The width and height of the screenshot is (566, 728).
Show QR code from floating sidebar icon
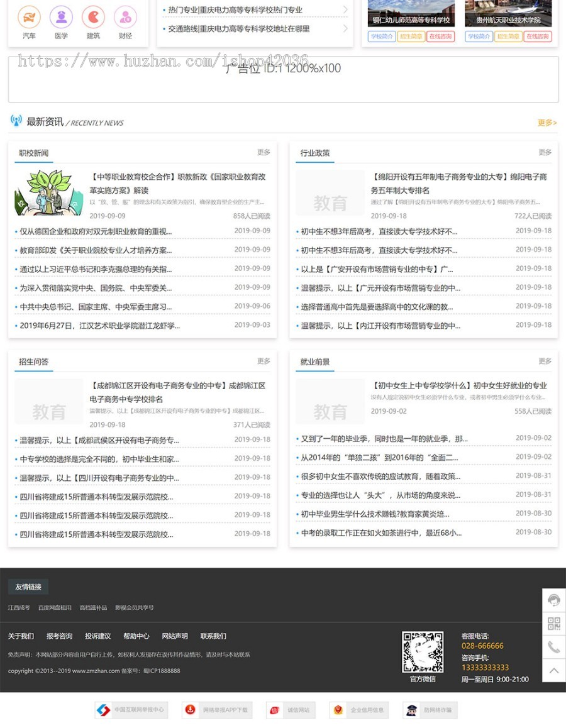[x=553, y=624]
